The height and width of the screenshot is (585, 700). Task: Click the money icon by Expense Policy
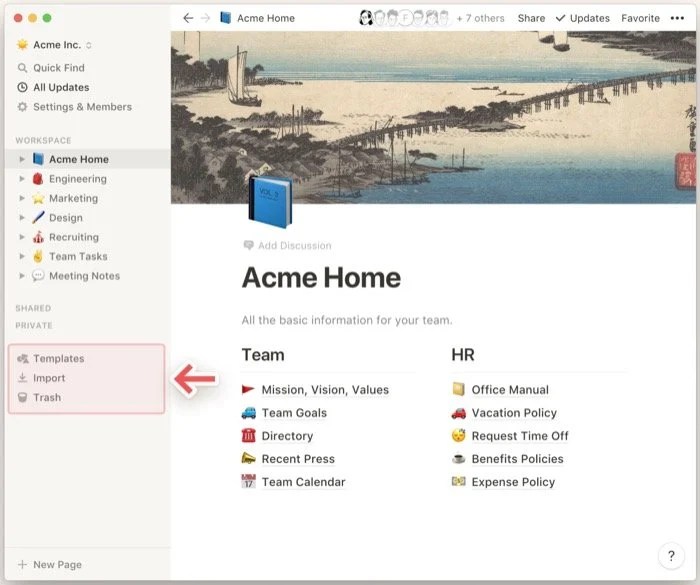click(x=458, y=481)
